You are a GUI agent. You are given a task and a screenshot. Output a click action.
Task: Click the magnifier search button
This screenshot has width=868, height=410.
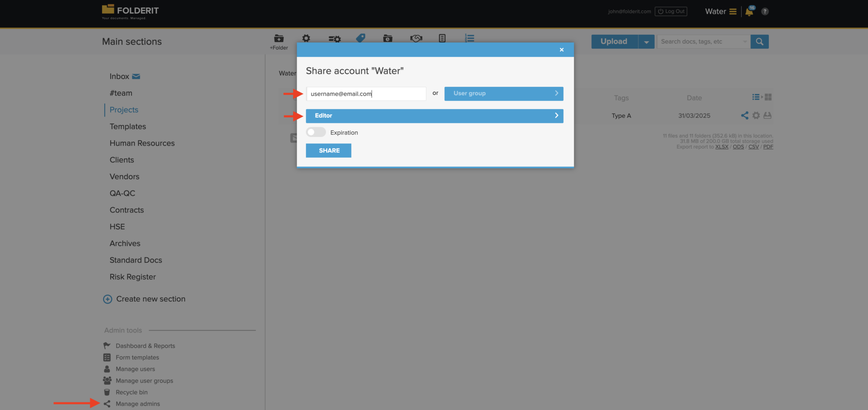tap(759, 42)
